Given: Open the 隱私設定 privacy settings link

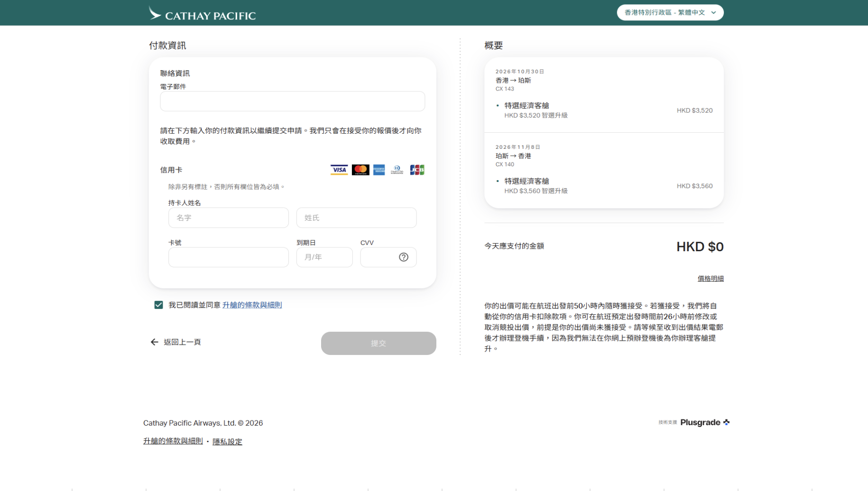Looking at the screenshot, I should (x=227, y=442).
